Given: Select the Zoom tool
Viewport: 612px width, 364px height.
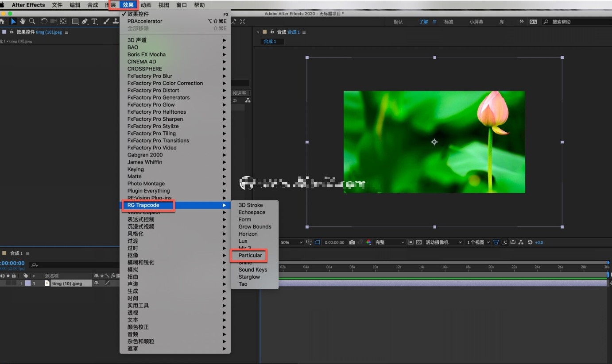Looking at the screenshot, I should click(x=32, y=21).
